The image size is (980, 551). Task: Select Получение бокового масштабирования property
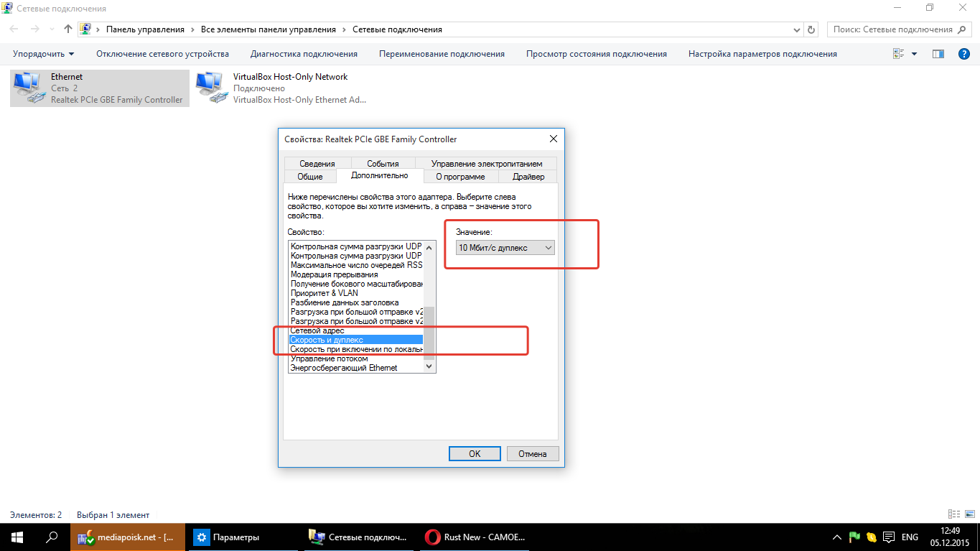pyautogui.click(x=356, y=284)
